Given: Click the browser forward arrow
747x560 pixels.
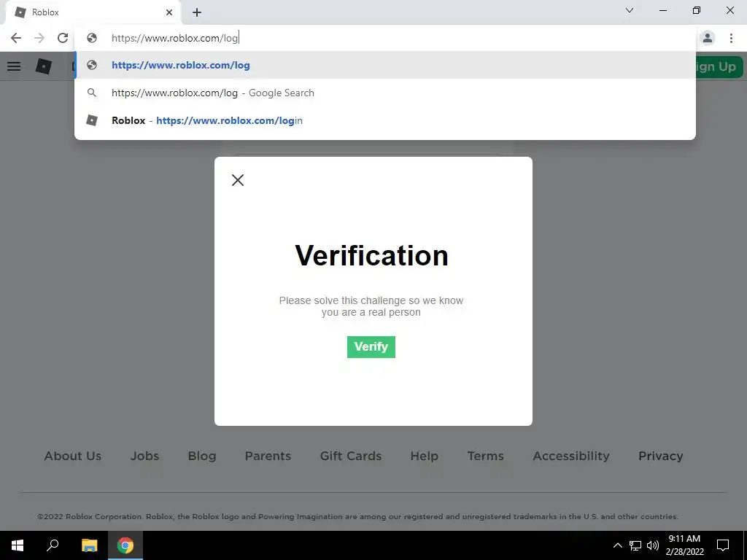Looking at the screenshot, I should 39,38.
